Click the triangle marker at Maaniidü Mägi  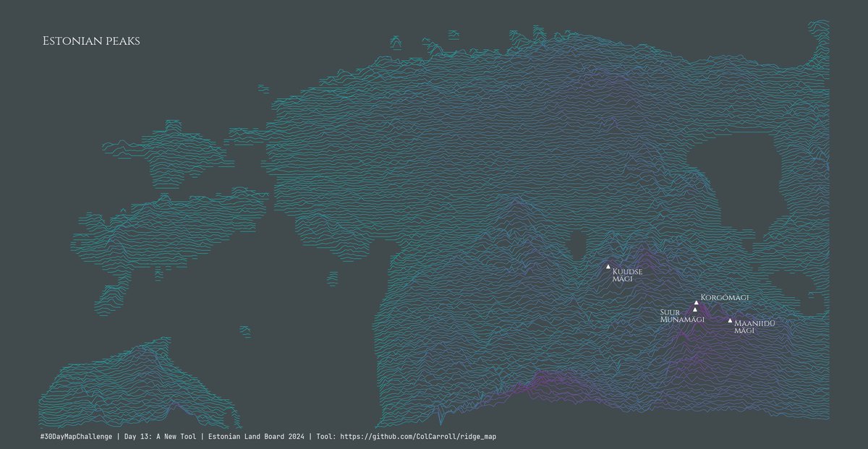point(730,320)
